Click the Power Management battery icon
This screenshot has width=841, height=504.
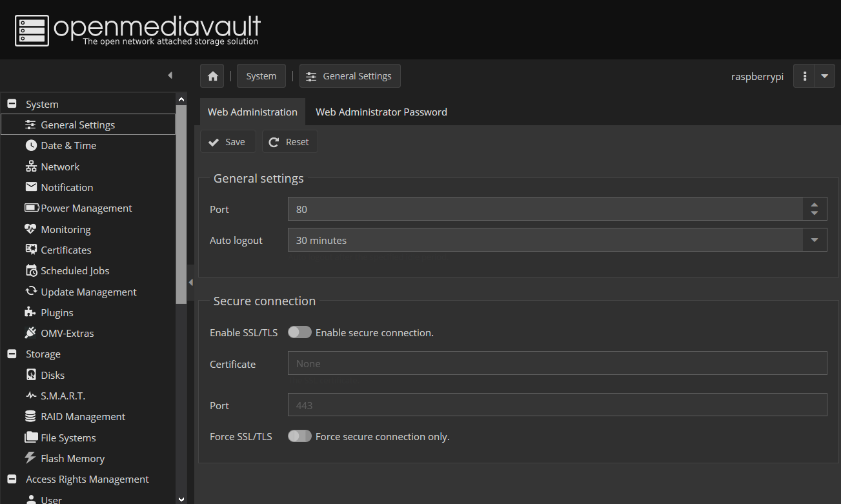(x=32, y=208)
